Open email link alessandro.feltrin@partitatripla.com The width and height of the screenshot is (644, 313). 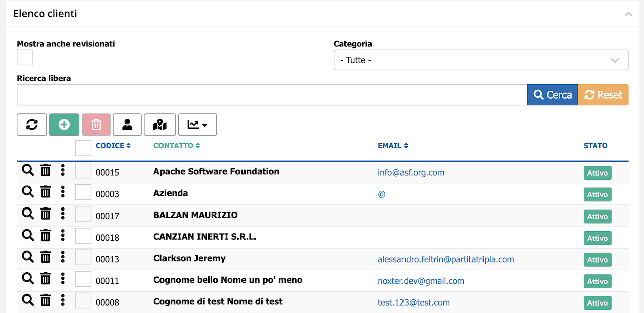click(446, 259)
